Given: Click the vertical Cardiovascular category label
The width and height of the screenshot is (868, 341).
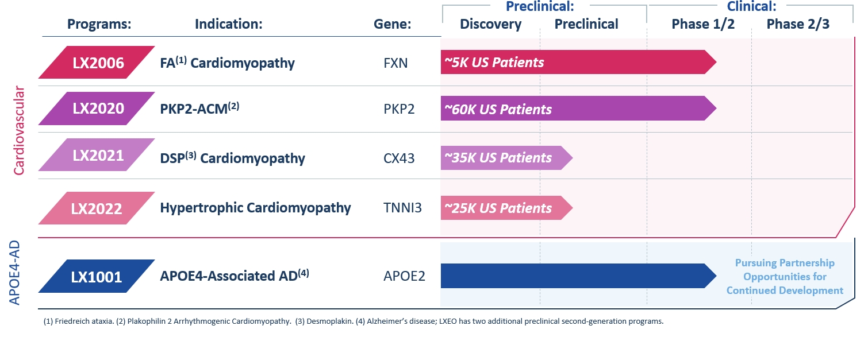Looking at the screenshot, I should coord(19,131).
